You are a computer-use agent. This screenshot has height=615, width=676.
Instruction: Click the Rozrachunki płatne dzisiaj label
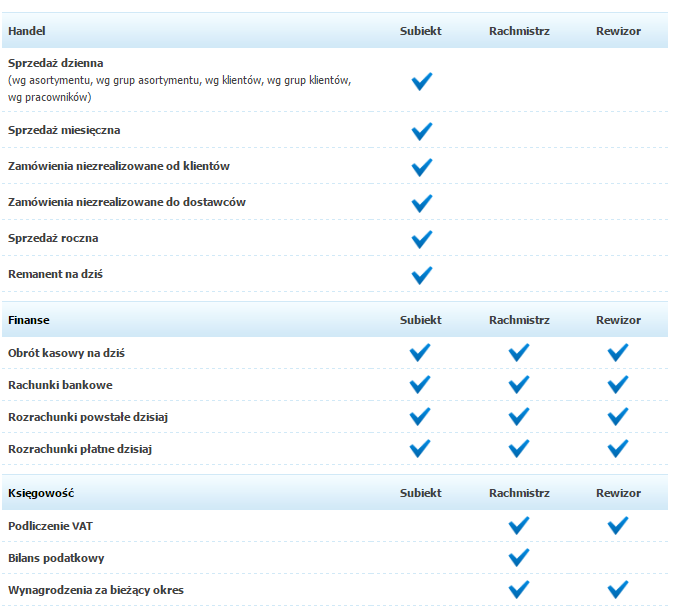pos(80,449)
